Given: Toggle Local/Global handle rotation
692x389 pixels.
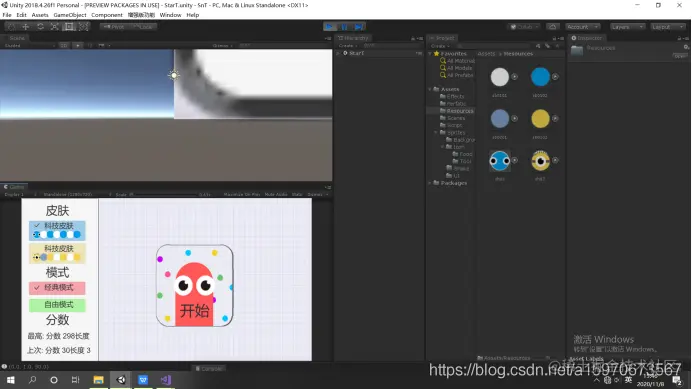Looking at the screenshot, I should tap(143, 27).
